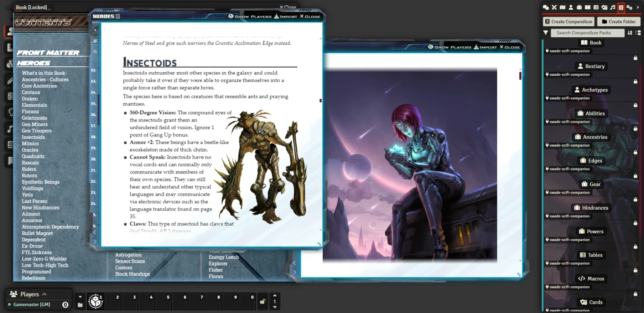Open Core Ancestries entry in contents

coord(39,86)
